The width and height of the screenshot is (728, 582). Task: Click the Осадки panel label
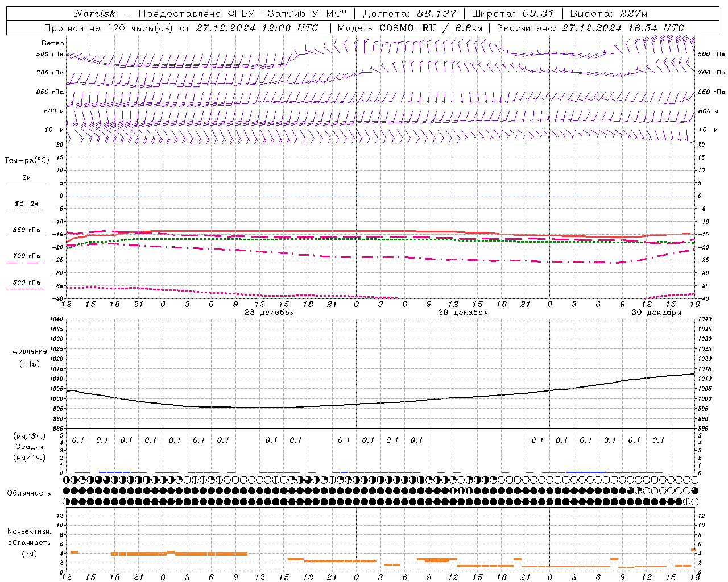click(29, 447)
